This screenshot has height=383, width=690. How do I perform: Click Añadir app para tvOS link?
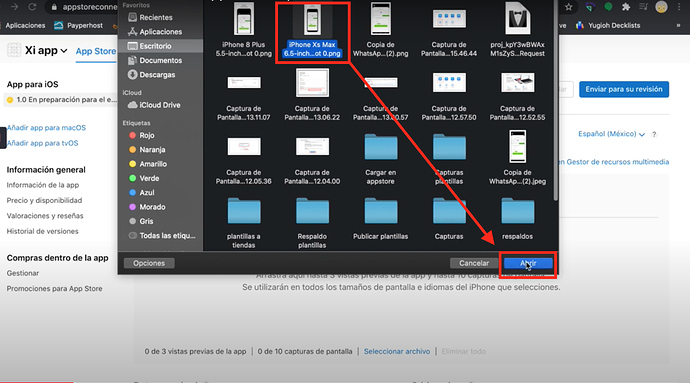coord(42,143)
